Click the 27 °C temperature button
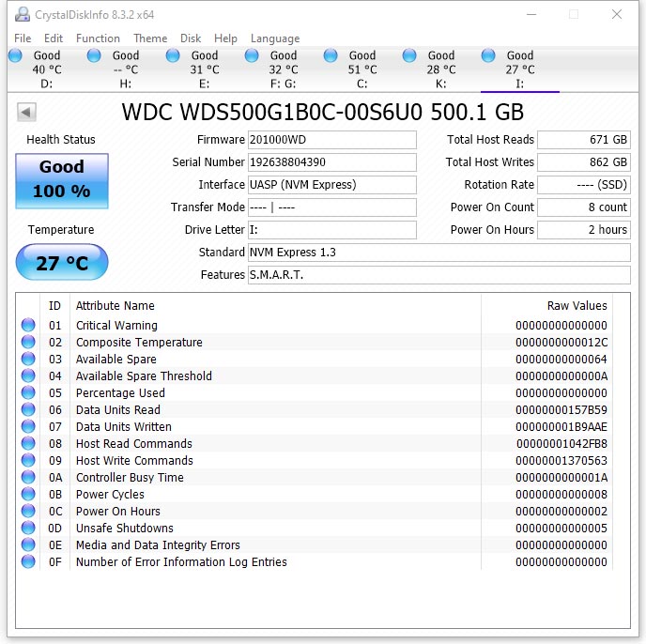The image size is (646, 644). click(x=62, y=262)
